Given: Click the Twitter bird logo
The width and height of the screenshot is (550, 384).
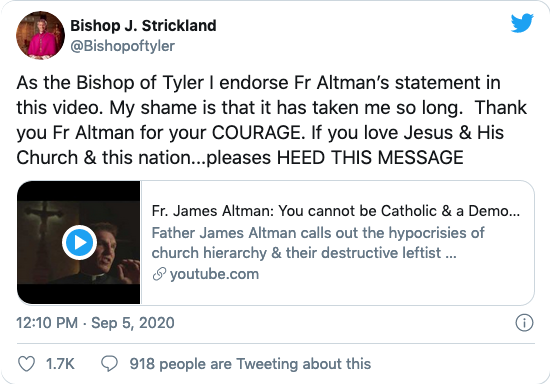Looking at the screenshot, I should (x=522, y=23).
